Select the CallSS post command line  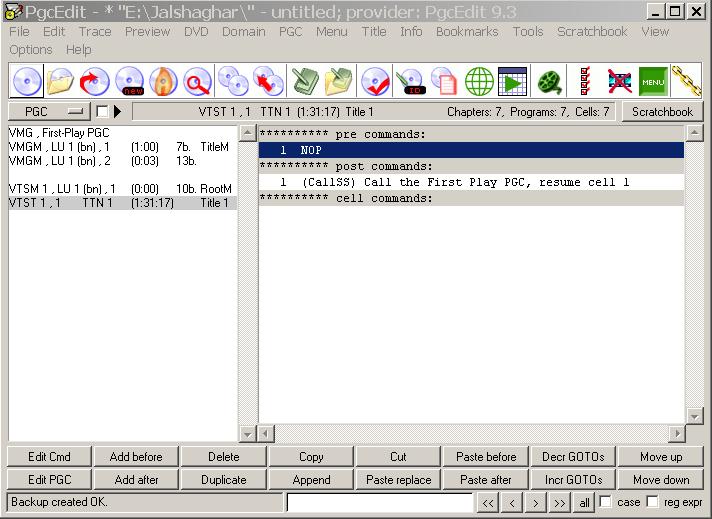(x=471, y=182)
